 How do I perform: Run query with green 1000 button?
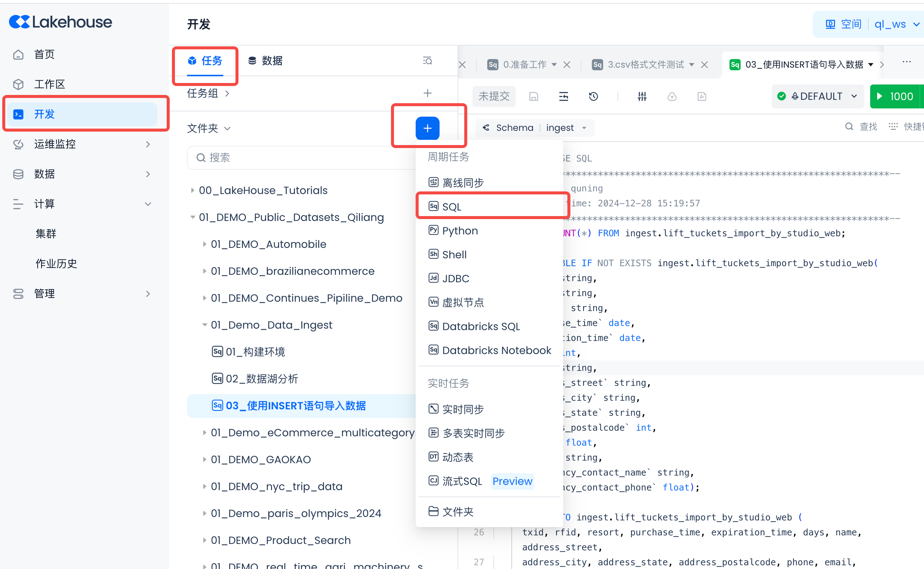pos(895,96)
